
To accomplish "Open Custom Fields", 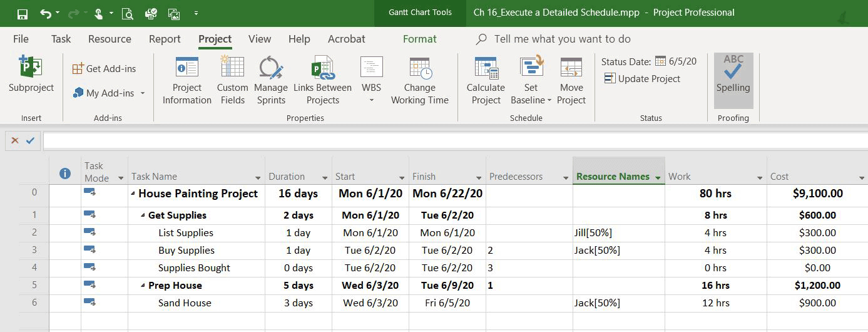I will point(233,80).
